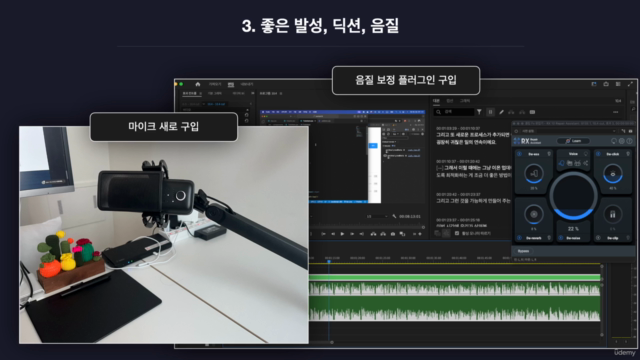The image size is (640, 360).
Task: Toggle De-click module power button
Action: pyautogui.click(x=598, y=154)
